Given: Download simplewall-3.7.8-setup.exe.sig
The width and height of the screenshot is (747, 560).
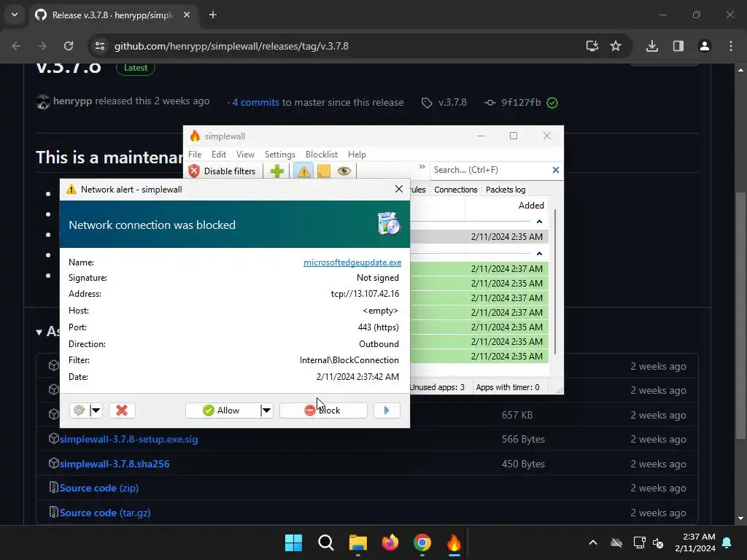Looking at the screenshot, I should [x=128, y=439].
